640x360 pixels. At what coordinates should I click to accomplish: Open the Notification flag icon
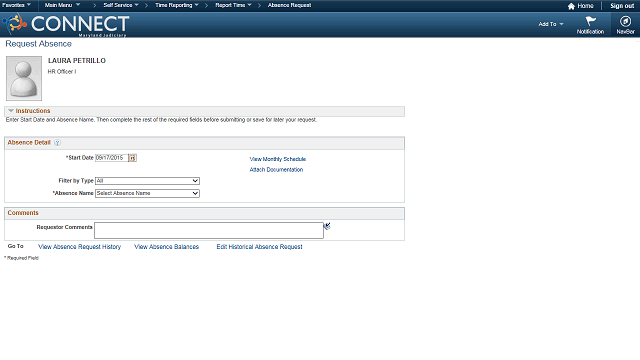(x=590, y=25)
